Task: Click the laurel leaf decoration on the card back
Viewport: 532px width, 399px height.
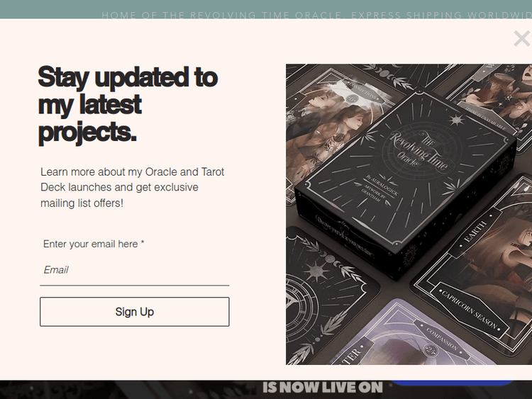Action: [351, 274]
